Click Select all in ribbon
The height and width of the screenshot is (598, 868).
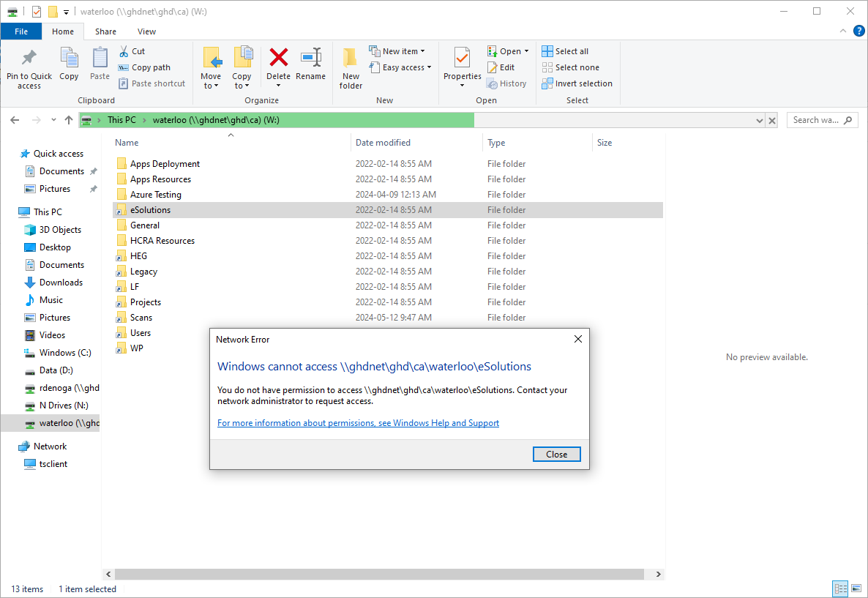point(565,51)
